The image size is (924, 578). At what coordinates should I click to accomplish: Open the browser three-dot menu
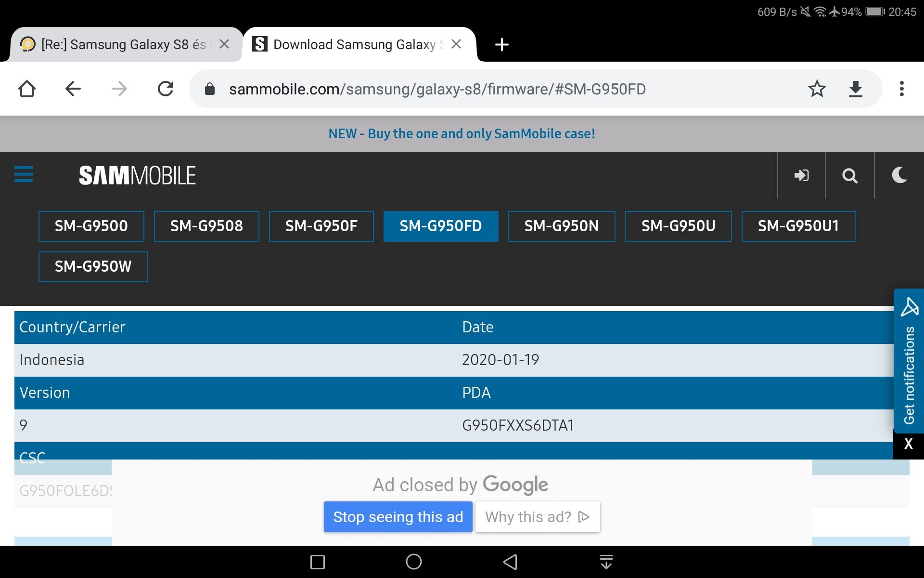click(x=902, y=89)
